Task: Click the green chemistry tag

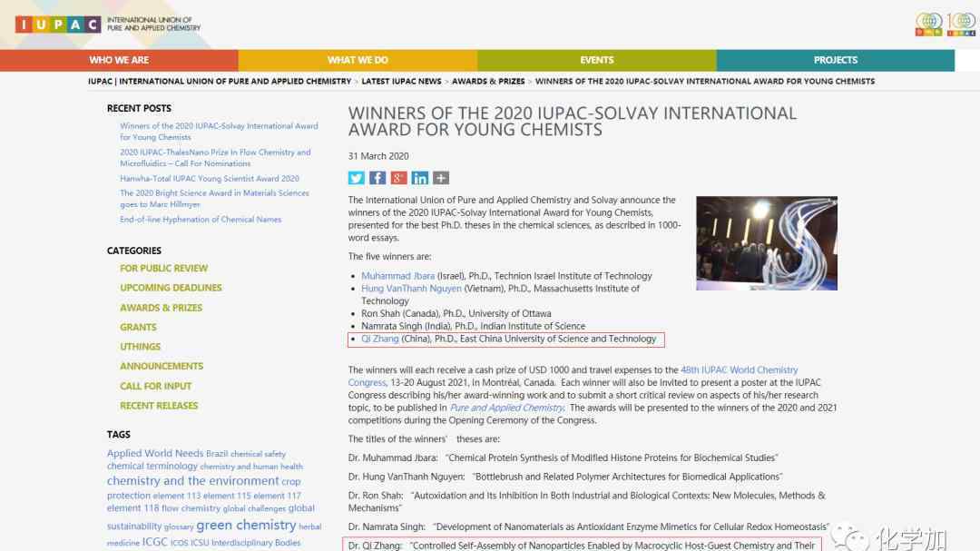Action: pyautogui.click(x=246, y=526)
